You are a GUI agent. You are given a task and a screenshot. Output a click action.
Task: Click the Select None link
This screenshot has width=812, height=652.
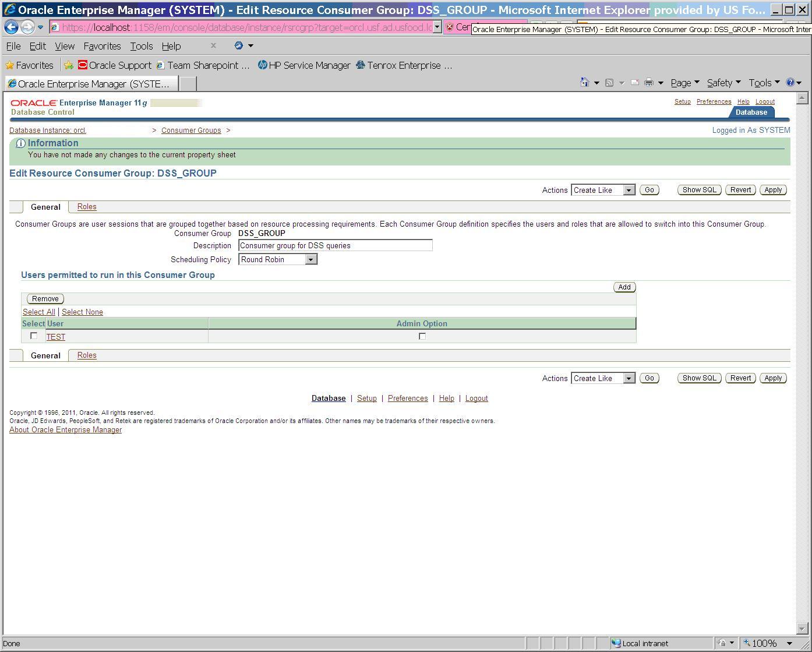82,312
